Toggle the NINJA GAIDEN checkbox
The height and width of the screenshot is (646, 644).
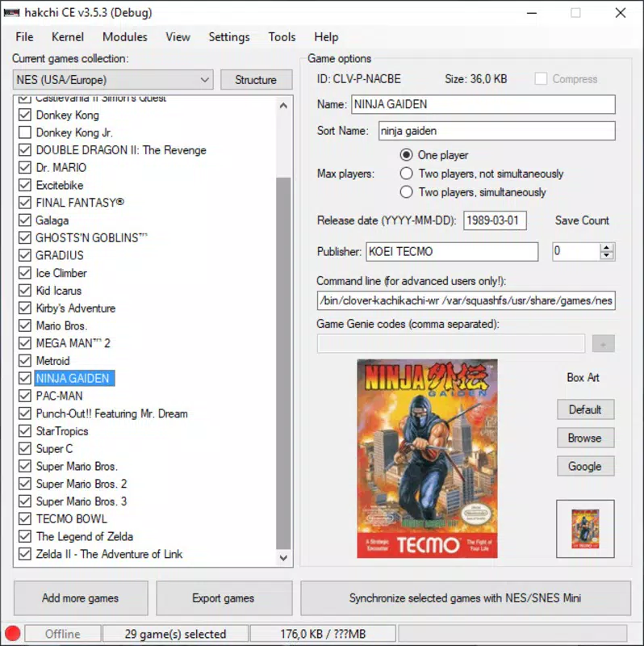coord(25,378)
